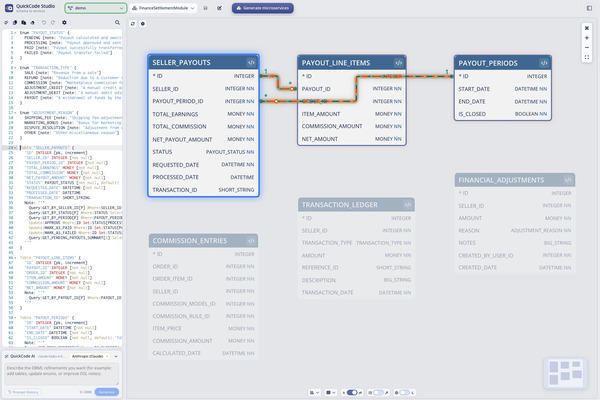Viewport: 600px width, 400px height.
Task: Click CREATED_BY_USER_ID row in FINANCIAL_ADJUSTMENTS
Action: [515, 255]
